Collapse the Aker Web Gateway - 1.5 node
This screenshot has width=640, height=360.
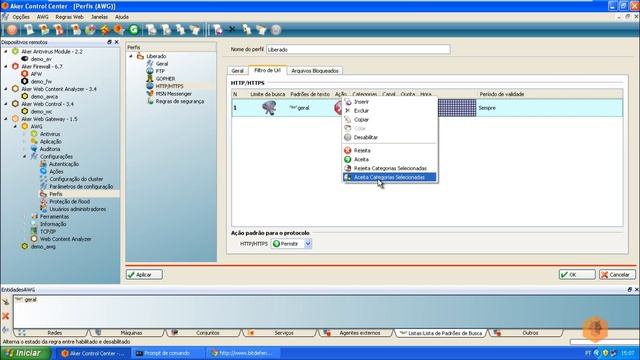(6, 119)
